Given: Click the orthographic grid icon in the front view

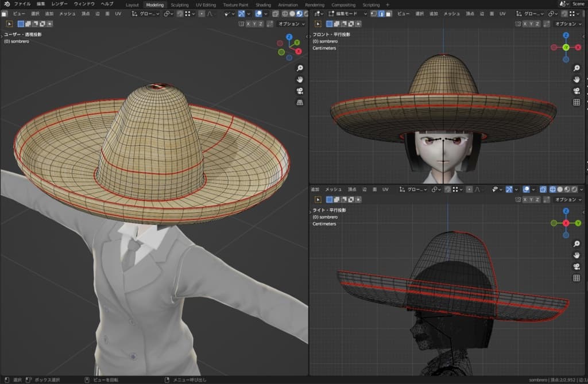Looking at the screenshot, I should click(x=577, y=102).
